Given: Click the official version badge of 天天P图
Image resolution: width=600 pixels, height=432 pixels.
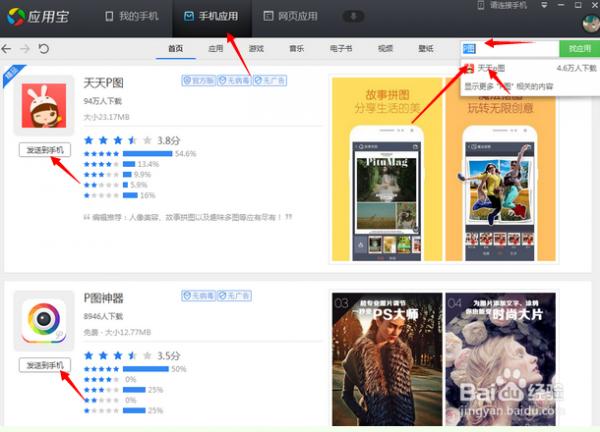Looking at the screenshot, I should point(198,80).
